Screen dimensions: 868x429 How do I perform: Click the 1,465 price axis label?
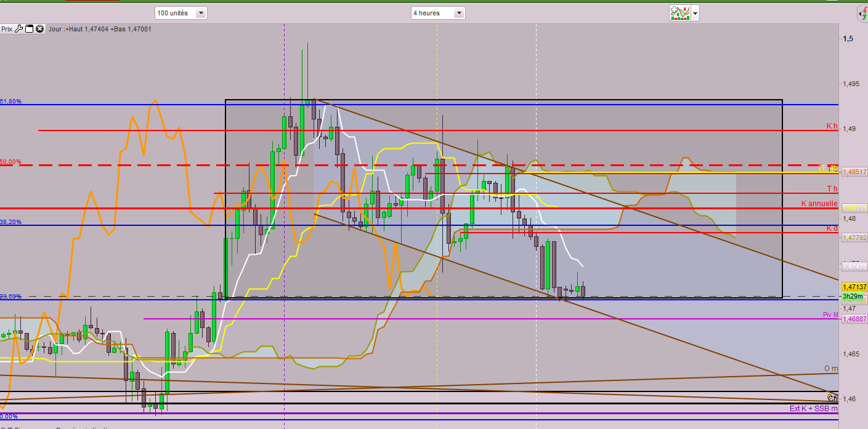(851, 354)
